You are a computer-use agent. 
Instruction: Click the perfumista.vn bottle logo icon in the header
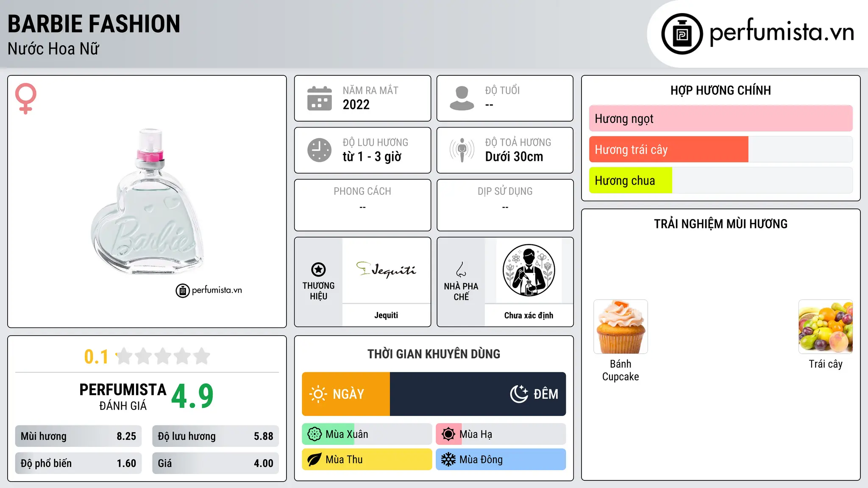682,34
